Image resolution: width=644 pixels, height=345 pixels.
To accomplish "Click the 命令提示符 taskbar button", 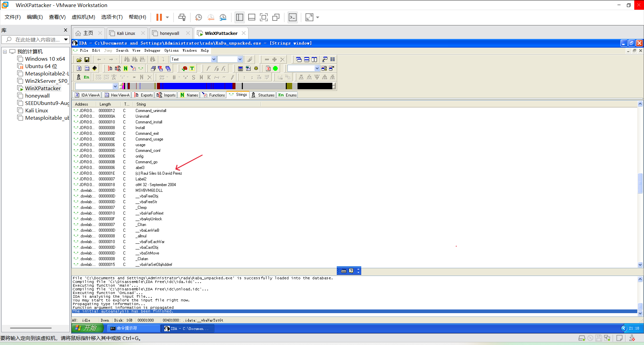I will [x=134, y=329].
